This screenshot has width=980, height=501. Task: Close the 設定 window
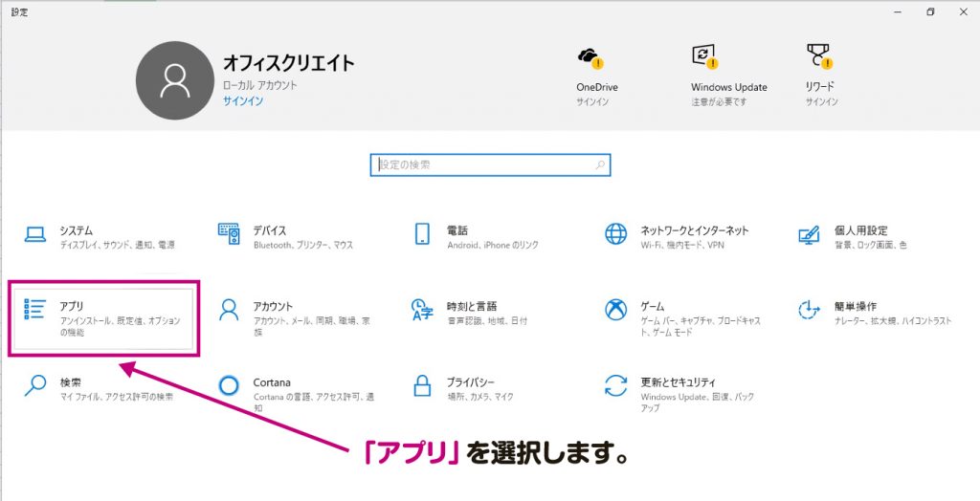pyautogui.click(x=963, y=11)
